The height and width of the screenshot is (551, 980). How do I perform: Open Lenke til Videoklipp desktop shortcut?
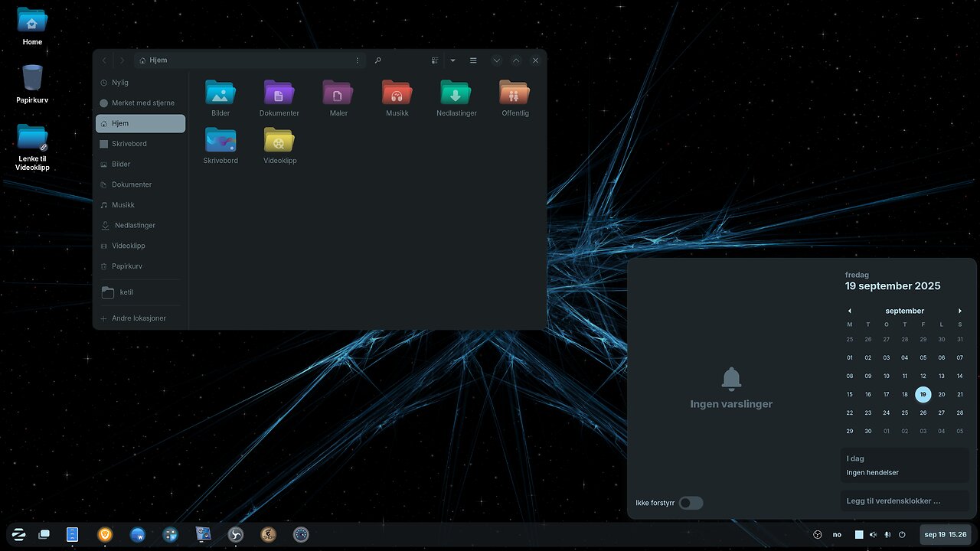click(x=32, y=146)
